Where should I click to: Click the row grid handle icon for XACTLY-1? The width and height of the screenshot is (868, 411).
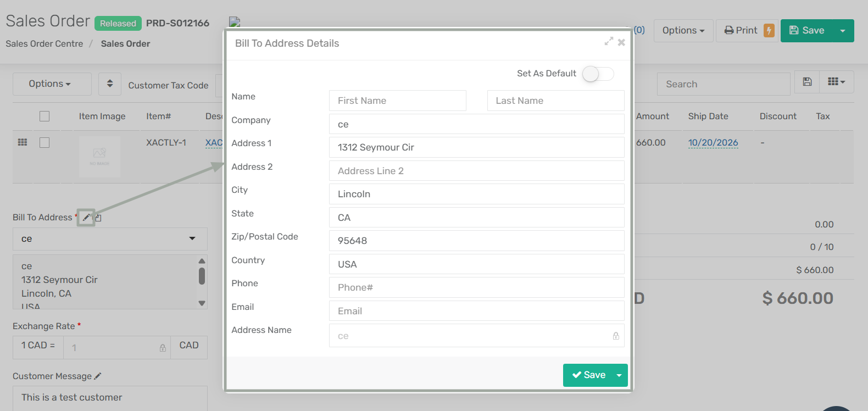[23, 142]
